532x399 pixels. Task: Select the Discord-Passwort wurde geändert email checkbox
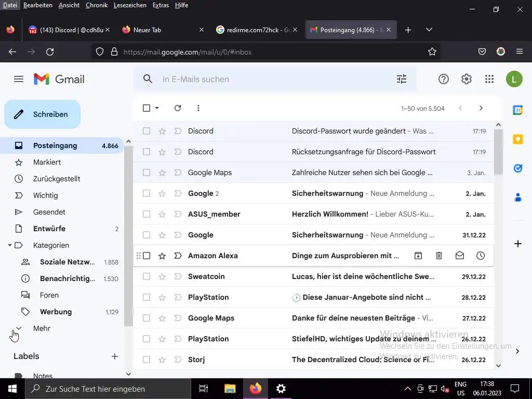coord(147,131)
